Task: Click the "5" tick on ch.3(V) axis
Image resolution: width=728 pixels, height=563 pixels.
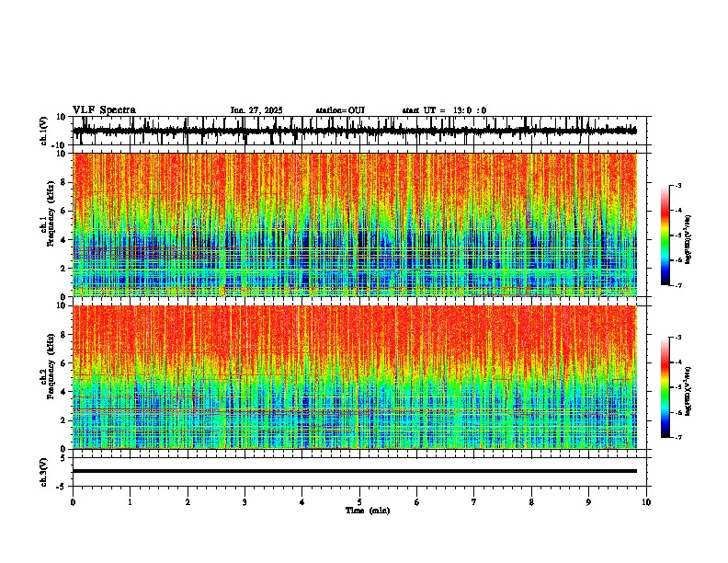Action: (64, 458)
